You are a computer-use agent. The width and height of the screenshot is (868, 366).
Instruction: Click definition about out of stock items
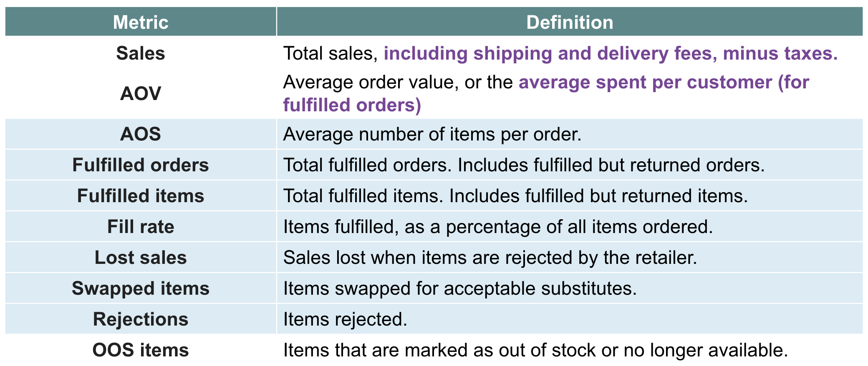[x=535, y=350]
